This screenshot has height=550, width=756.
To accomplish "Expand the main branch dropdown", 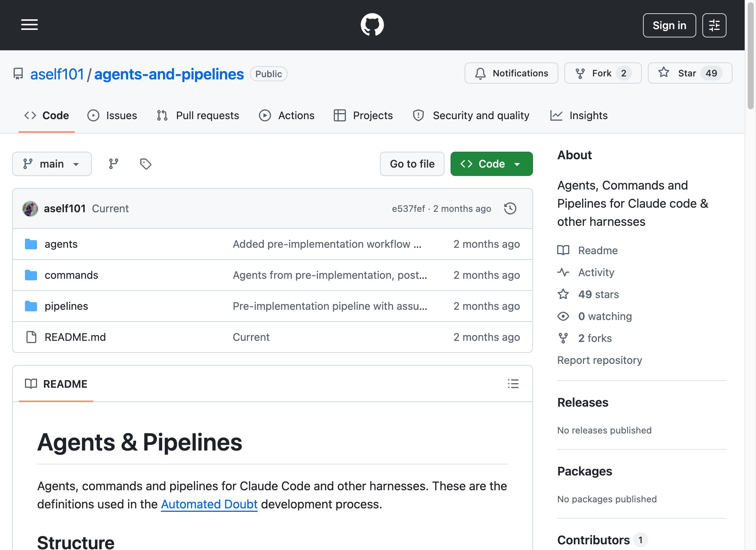I will (x=52, y=164).
